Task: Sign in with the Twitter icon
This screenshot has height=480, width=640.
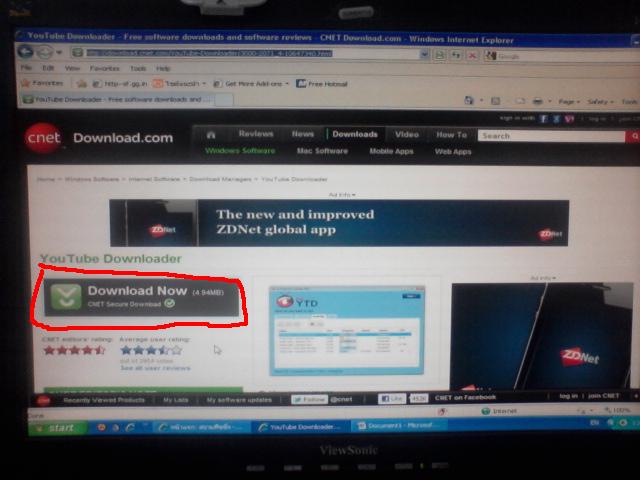Action: click(556, 119)
